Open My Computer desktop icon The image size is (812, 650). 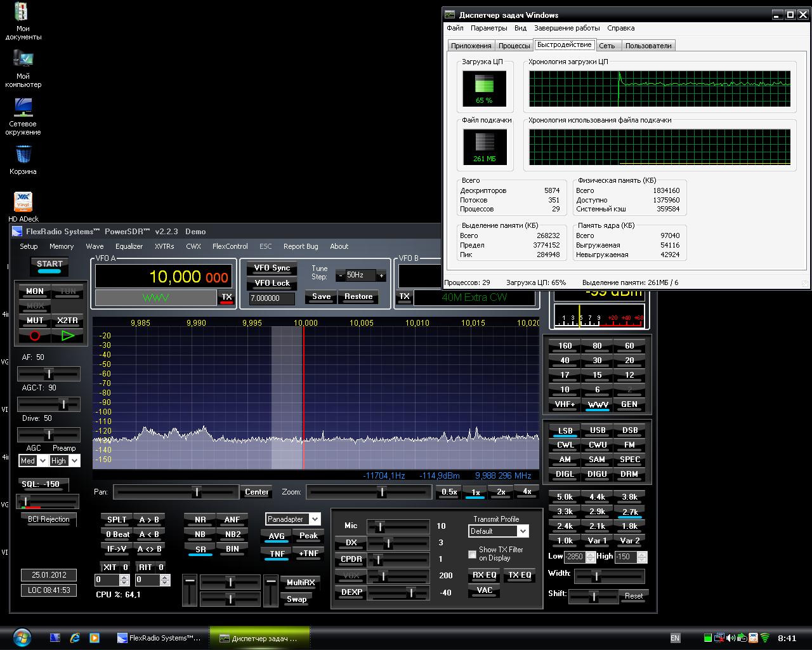point(23,69)
